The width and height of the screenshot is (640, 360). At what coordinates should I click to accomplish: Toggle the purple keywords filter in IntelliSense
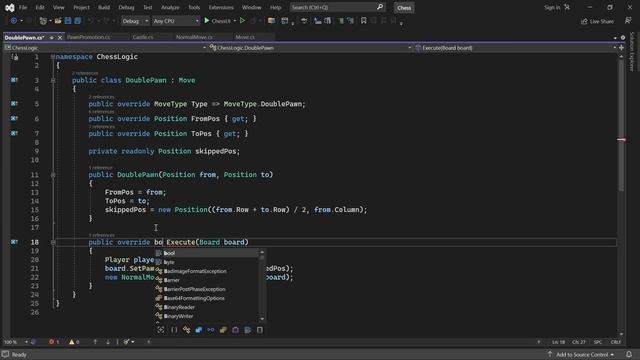(236, 330)
